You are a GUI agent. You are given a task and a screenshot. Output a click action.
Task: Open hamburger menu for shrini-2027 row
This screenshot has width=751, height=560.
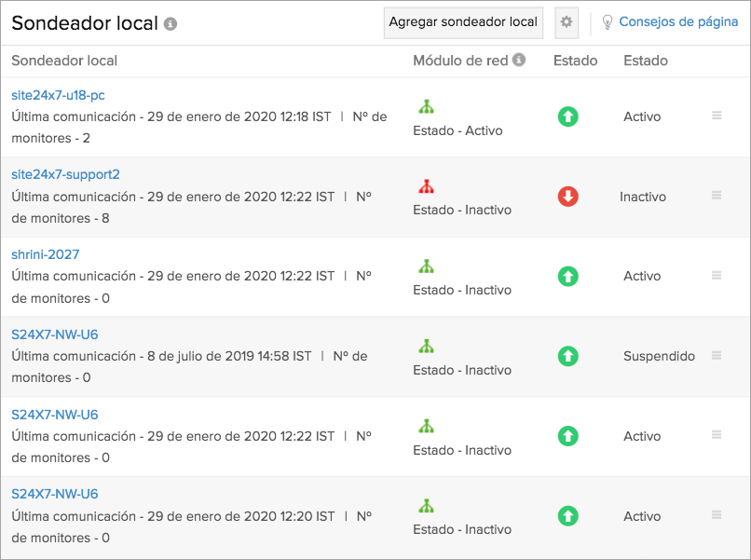click(717, 276)
